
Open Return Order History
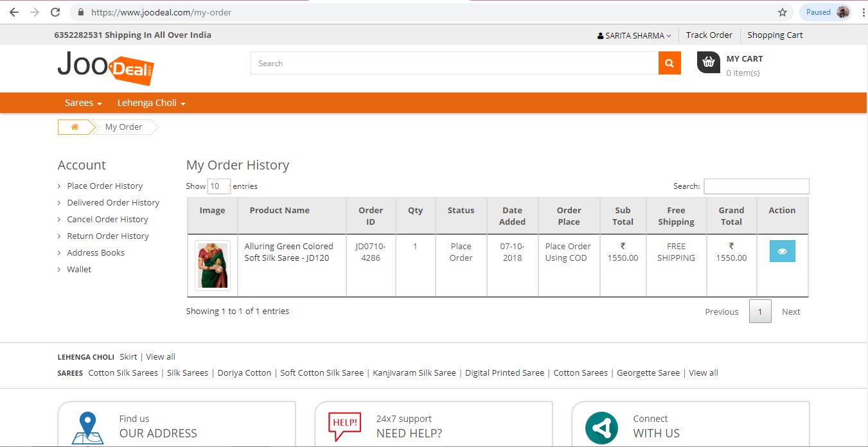pyautogui.click(x=108, y=236)
